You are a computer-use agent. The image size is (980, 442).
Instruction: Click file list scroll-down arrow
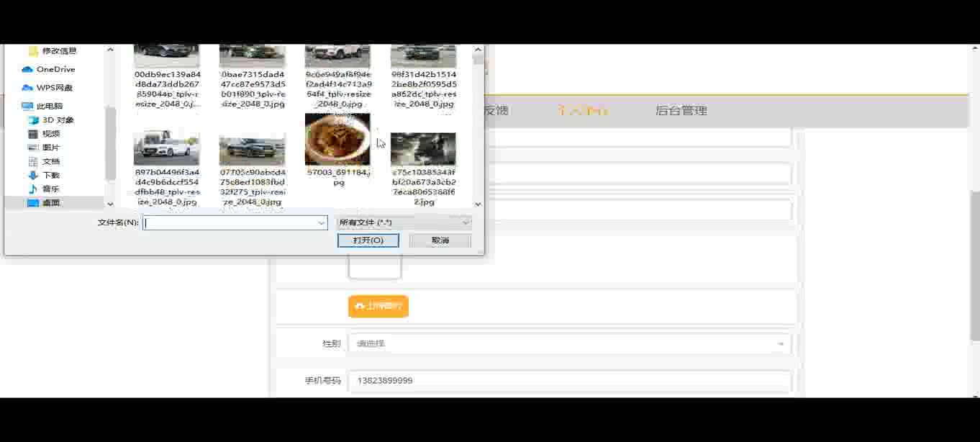478,204
